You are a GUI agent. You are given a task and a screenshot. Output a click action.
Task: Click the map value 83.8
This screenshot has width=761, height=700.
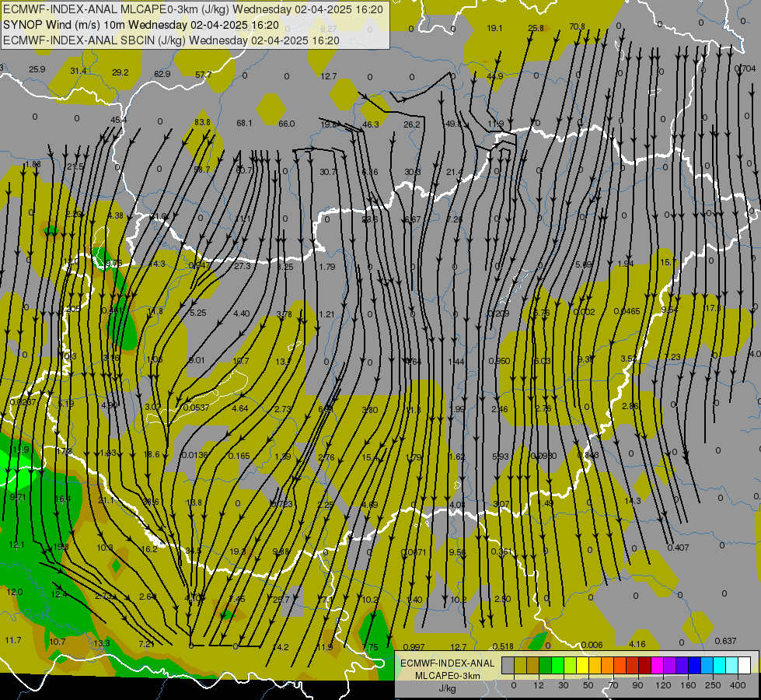pyautogui.click(x=202, y=122)
